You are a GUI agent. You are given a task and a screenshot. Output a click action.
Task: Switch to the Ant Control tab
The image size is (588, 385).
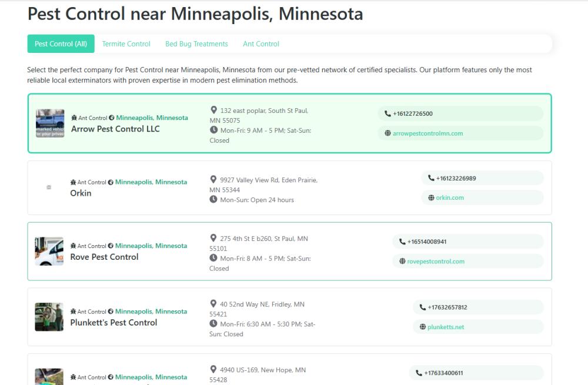(x=261, y=44)
